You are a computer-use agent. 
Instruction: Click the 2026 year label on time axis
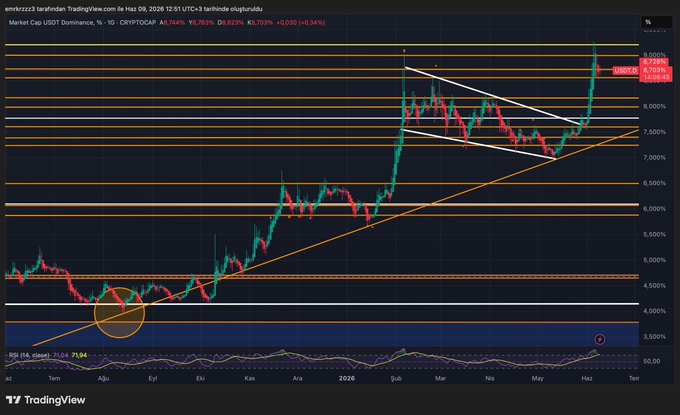[347, 378]
